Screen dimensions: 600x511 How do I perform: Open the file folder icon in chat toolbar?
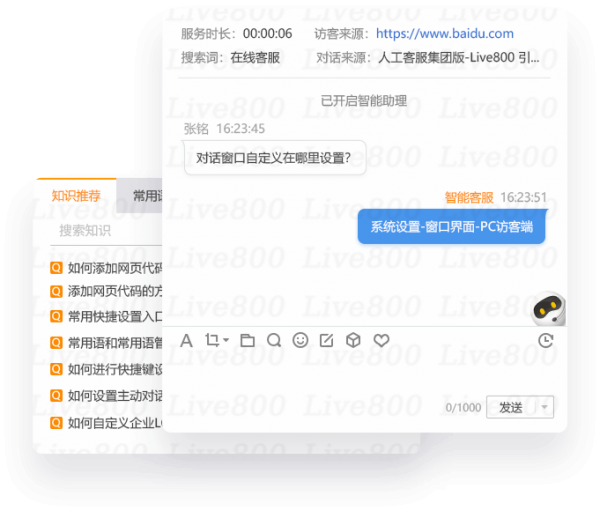click(x=247, y=340)
